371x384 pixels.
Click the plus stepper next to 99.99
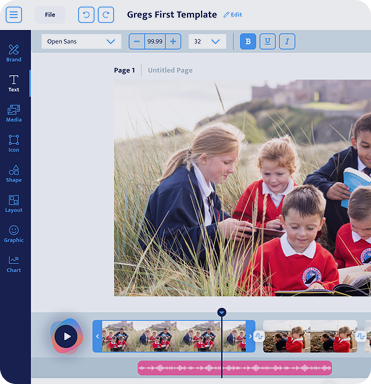tap(173, 41)
